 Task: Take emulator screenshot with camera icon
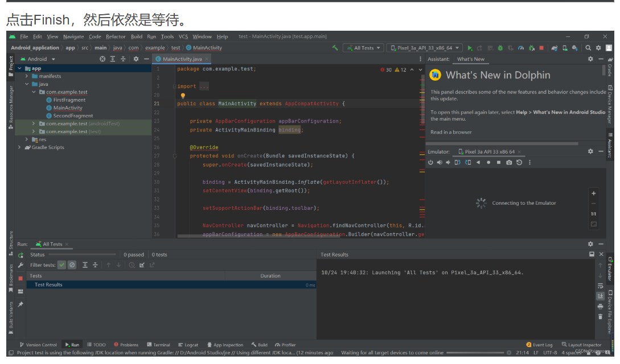509,162
